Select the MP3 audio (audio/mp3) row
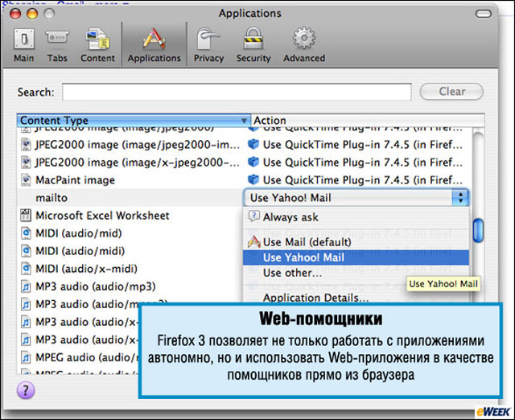515x420 pixels. point(130,286)
